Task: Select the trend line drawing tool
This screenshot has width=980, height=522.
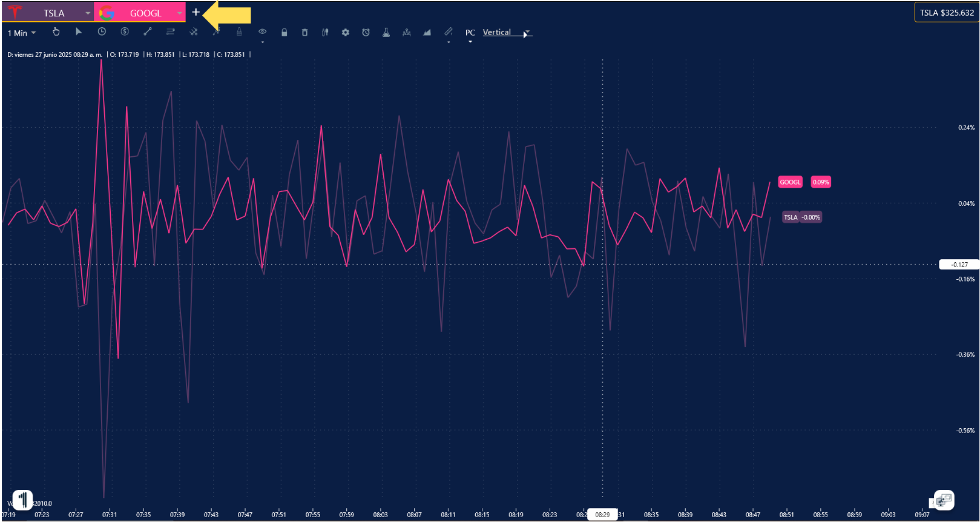Action: [x=147, y=32]
